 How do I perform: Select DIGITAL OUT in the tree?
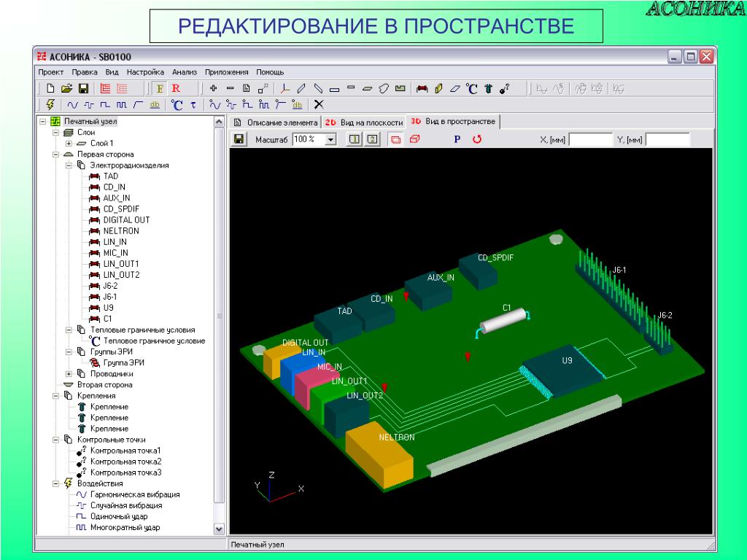127,220
